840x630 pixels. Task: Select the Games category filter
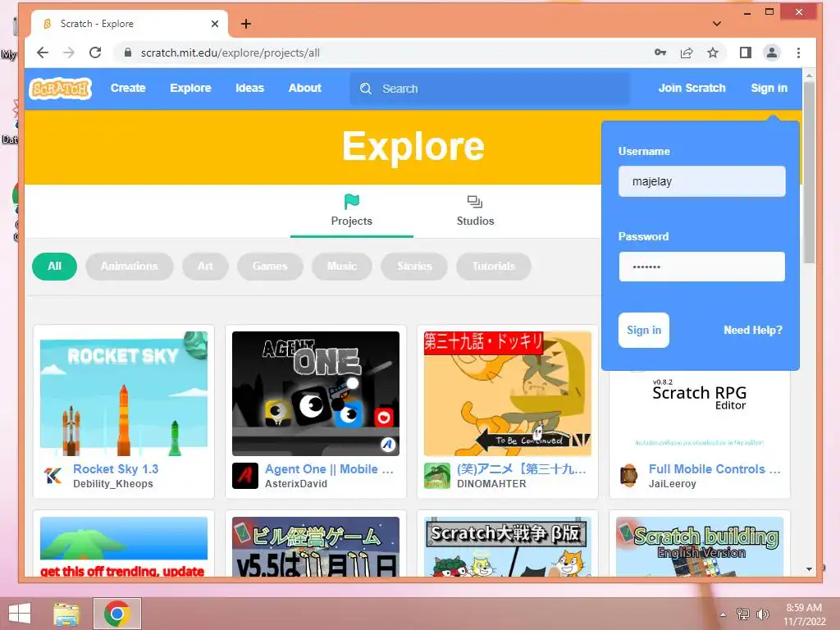(x=270, y=267)
